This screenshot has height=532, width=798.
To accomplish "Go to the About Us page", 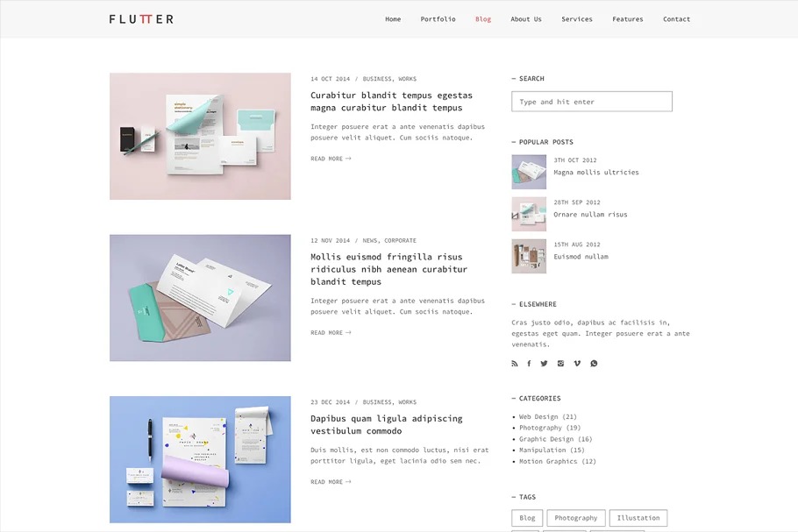I will pos(526,19).
